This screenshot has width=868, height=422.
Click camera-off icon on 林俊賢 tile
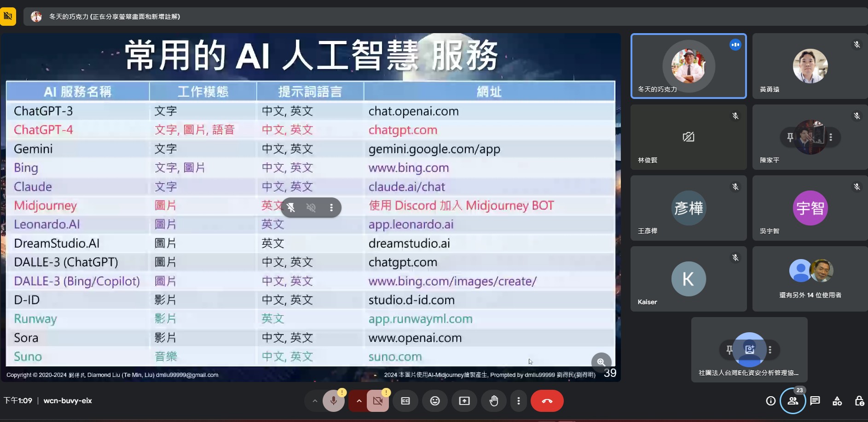point(689,137)
